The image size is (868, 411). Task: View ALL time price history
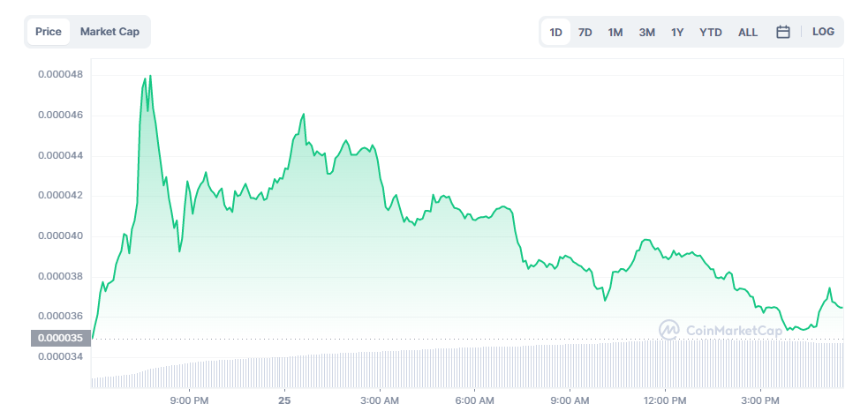748,32
